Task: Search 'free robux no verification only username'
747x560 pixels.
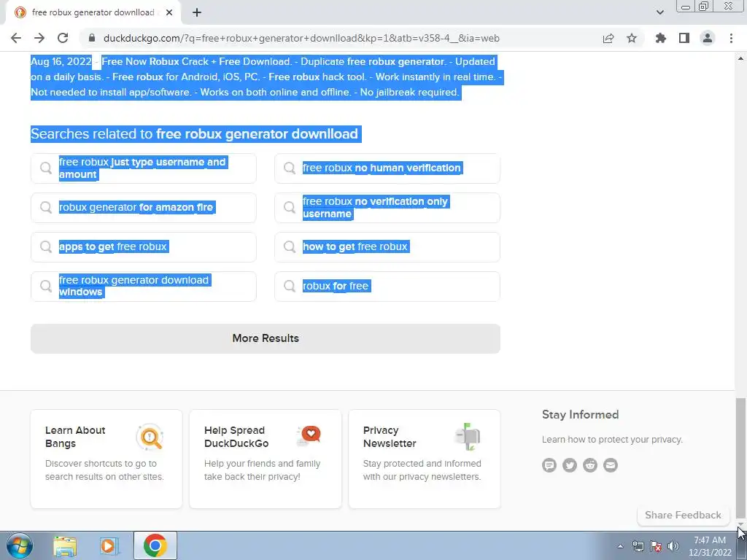Action: pyautogui.click(x=387, y=208)
